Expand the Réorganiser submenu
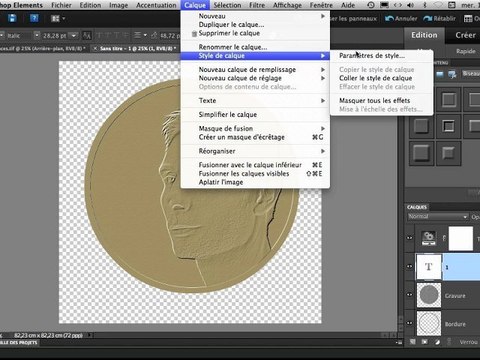480x360 pixels. pos(323,151)
